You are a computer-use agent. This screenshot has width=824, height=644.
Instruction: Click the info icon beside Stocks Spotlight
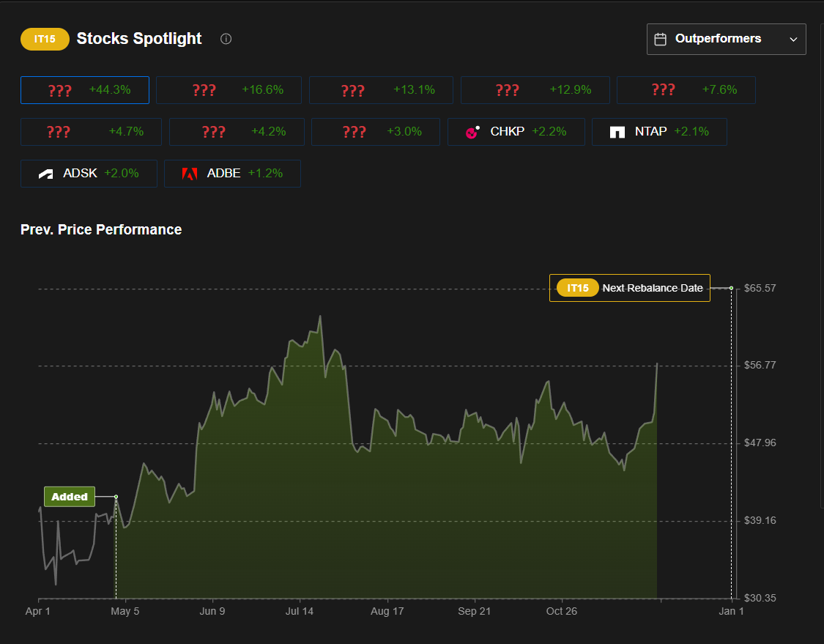coord(226,39)
